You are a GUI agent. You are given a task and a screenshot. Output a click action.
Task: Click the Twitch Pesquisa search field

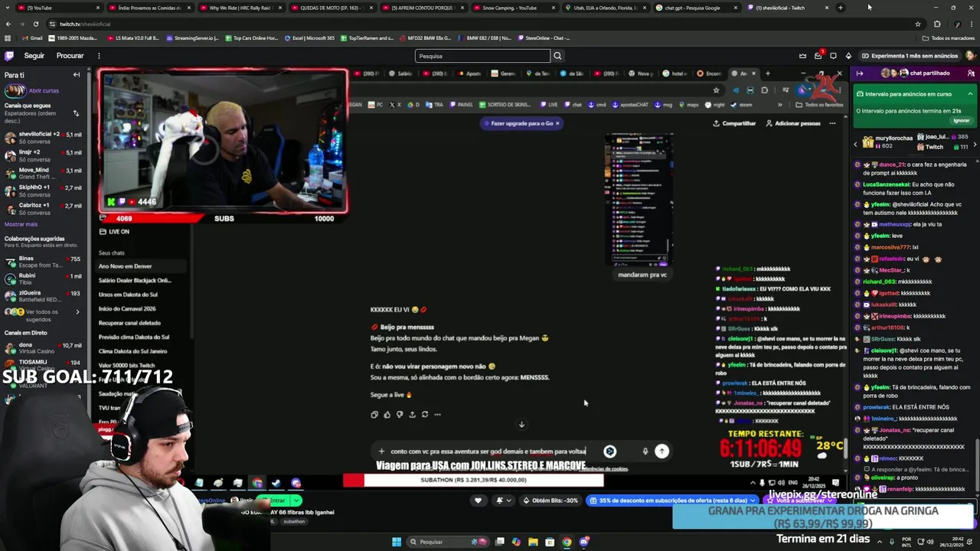point(482,56)
